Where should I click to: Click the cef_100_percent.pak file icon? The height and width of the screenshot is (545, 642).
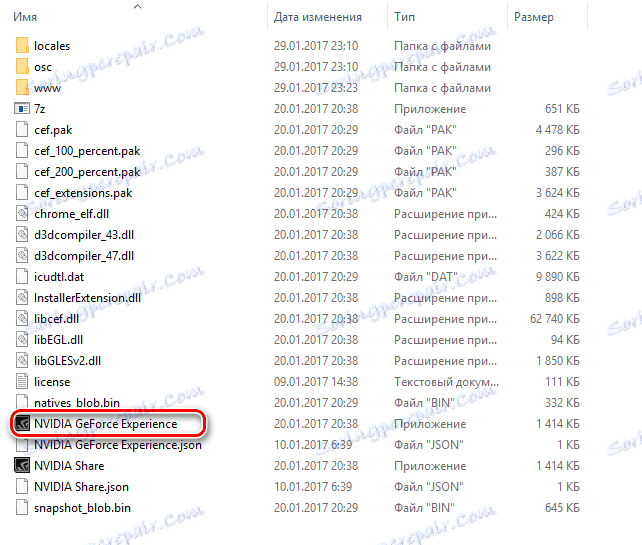point(22,150)
